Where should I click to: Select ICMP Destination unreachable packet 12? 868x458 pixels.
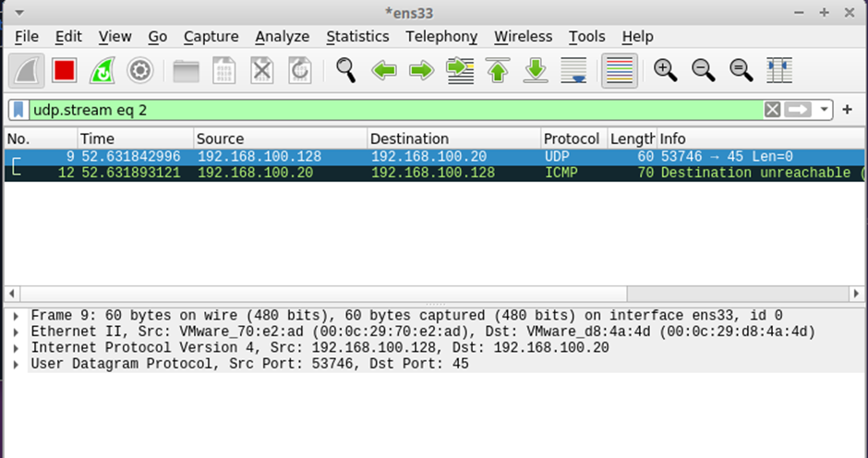click(434, 173)
